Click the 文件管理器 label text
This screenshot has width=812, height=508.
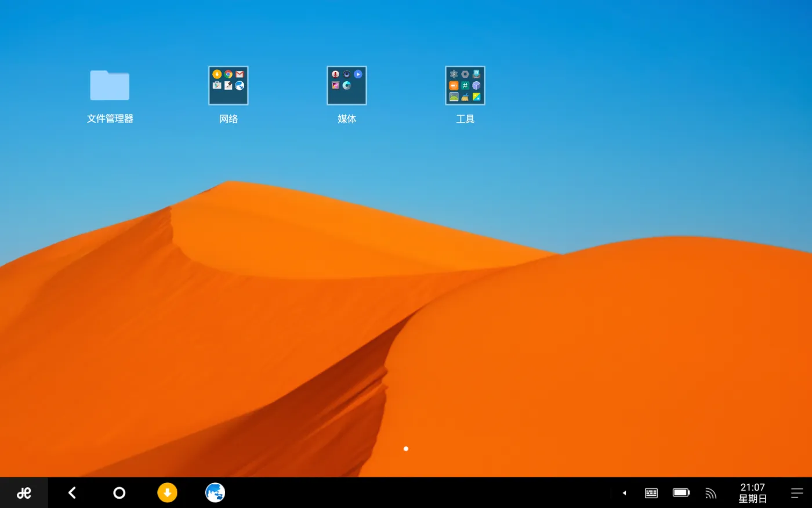110,118
